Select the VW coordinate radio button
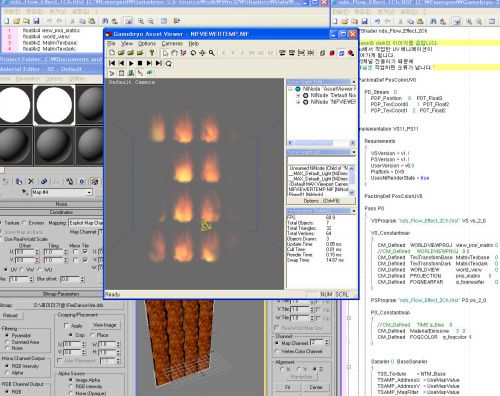Image resolution: width=500 pixels, height=396 pixels. (22, 269)
